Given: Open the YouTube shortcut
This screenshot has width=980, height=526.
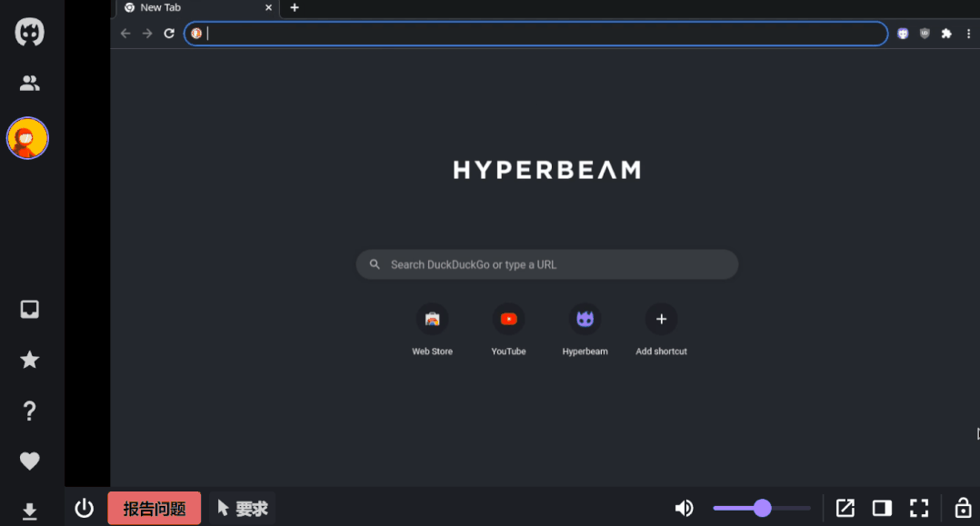Looking at the screenshot, I should 509,330.
